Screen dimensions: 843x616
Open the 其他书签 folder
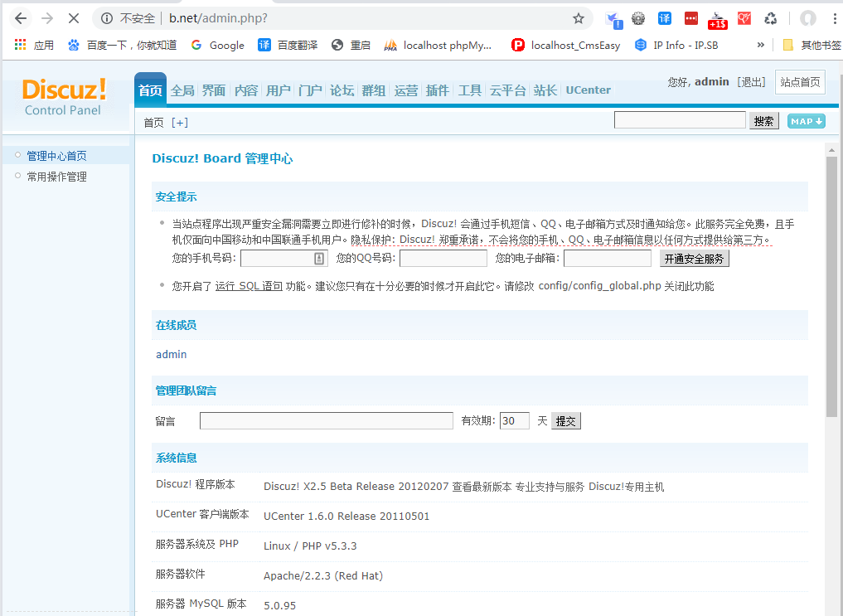pyautogui.click(x=812, y=45)
